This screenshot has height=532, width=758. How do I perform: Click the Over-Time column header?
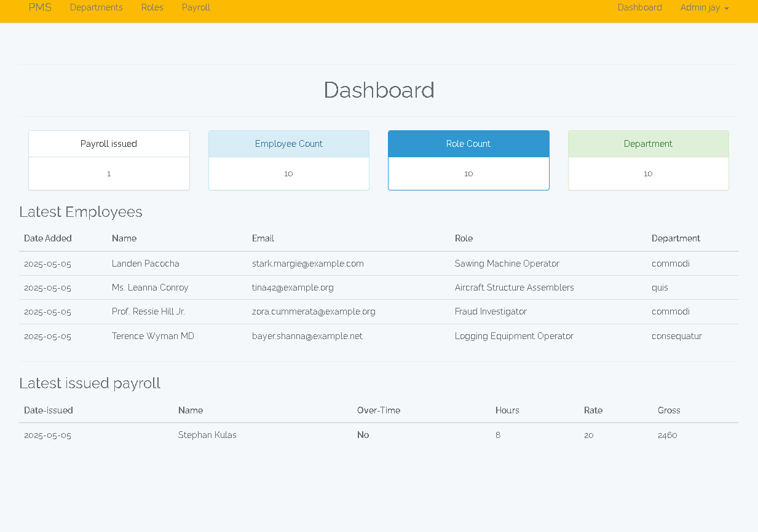[379, 410]
